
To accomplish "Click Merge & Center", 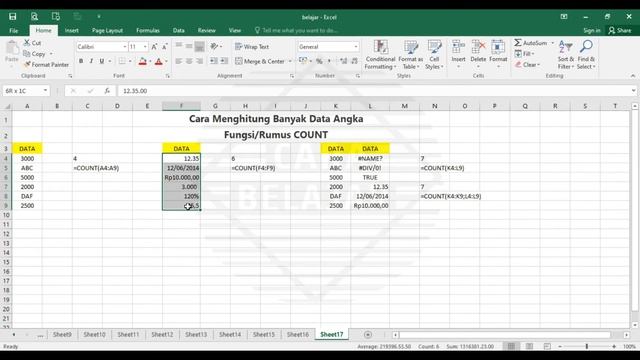I will click(x=260, y=61).
